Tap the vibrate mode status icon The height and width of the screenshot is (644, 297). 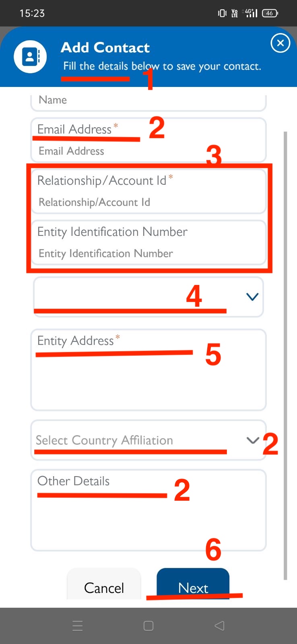(x=222, y=13)
